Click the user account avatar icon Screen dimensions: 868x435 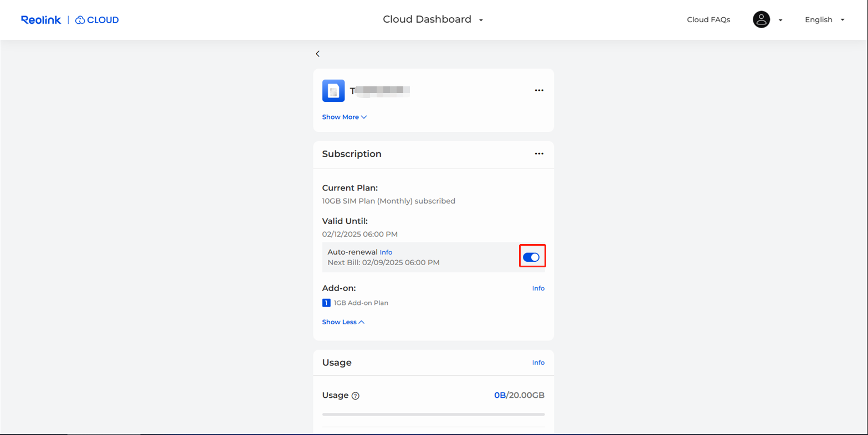pos(761,19)
